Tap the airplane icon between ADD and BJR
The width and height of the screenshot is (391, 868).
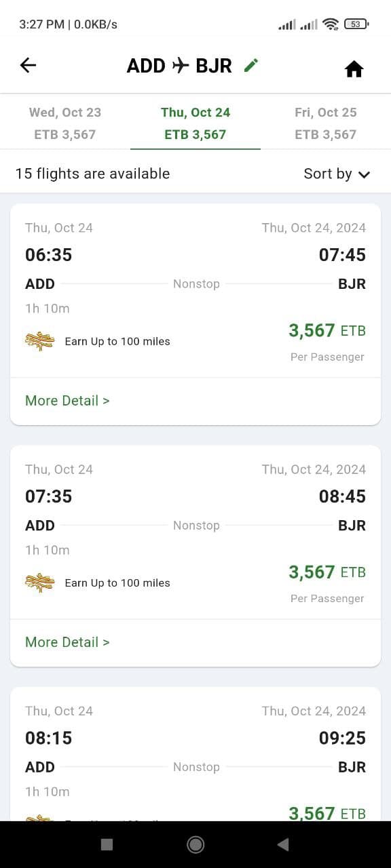click(x=181, y=65)
